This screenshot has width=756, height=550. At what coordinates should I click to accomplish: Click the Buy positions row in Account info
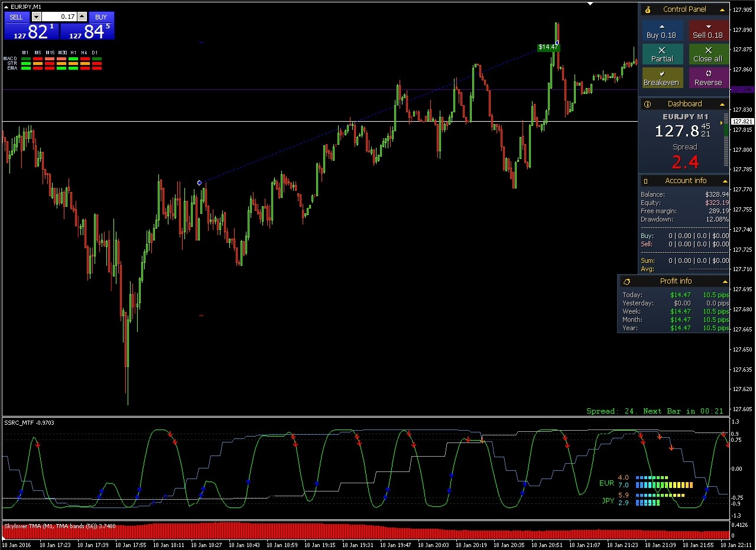click(685, 236)
